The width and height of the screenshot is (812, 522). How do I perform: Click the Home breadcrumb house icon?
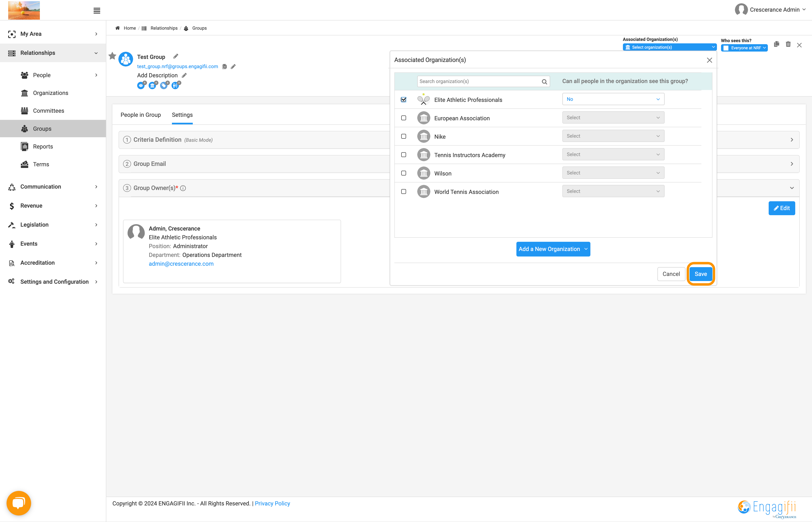pyautogui.click(x=118, y=28)
